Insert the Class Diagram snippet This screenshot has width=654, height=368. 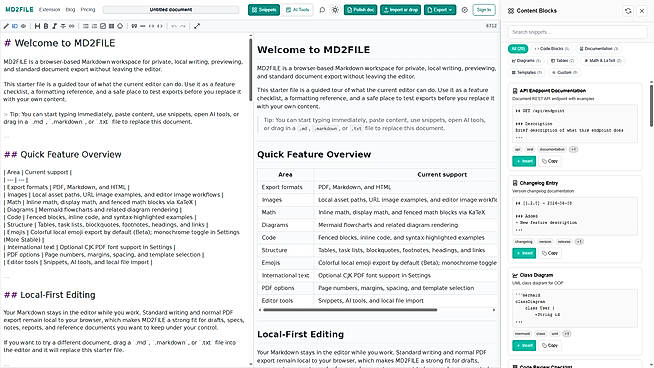[x=524, y=345]
